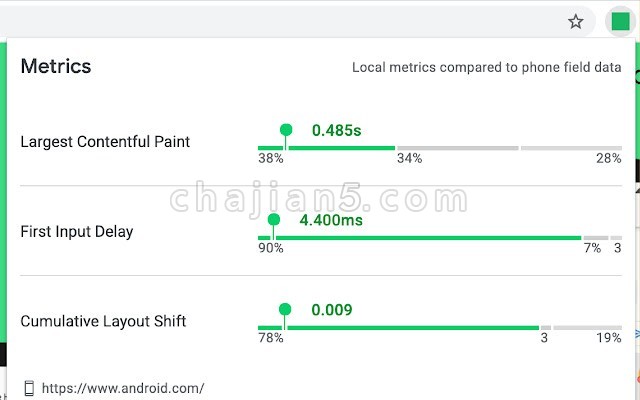This screenshot has width=640, height=400.
Task: Click the green Web Vitals extension icon
Action: pyautogui.click(x=620, y=22)
